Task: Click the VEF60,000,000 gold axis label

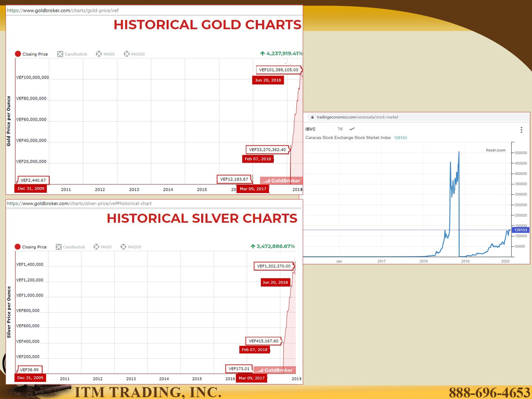Action: pyautogui.click(x=31, y=119)
